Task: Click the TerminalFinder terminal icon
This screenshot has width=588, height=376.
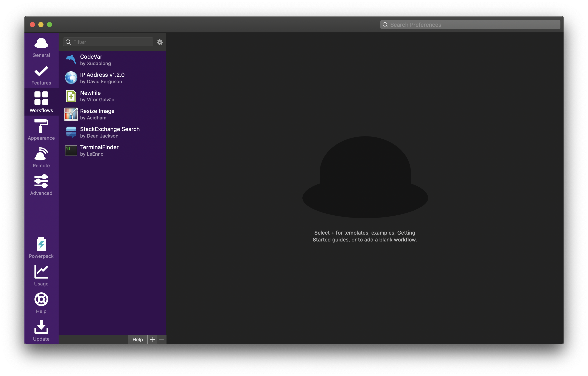Action: click(x=71, y=150)
